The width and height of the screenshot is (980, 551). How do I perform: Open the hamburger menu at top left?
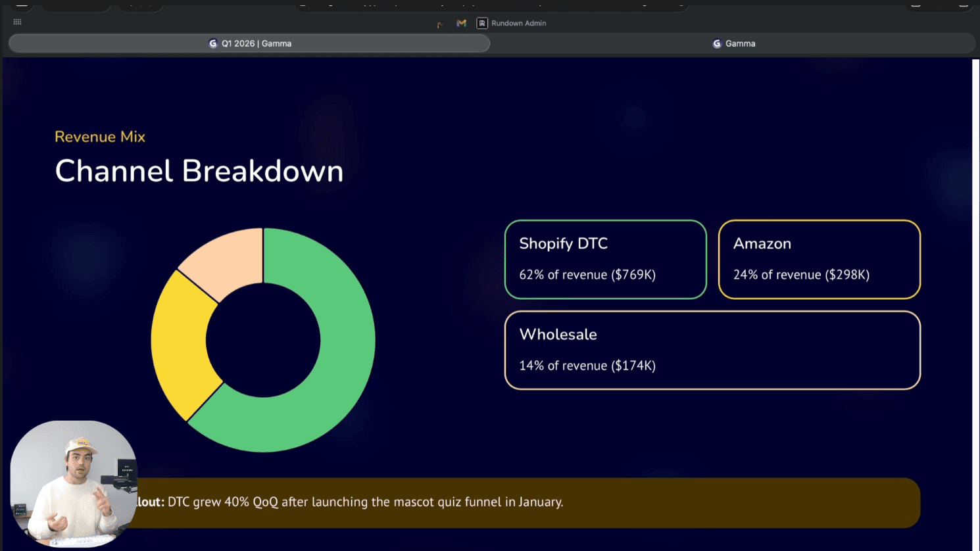click(x=21, y=5)
